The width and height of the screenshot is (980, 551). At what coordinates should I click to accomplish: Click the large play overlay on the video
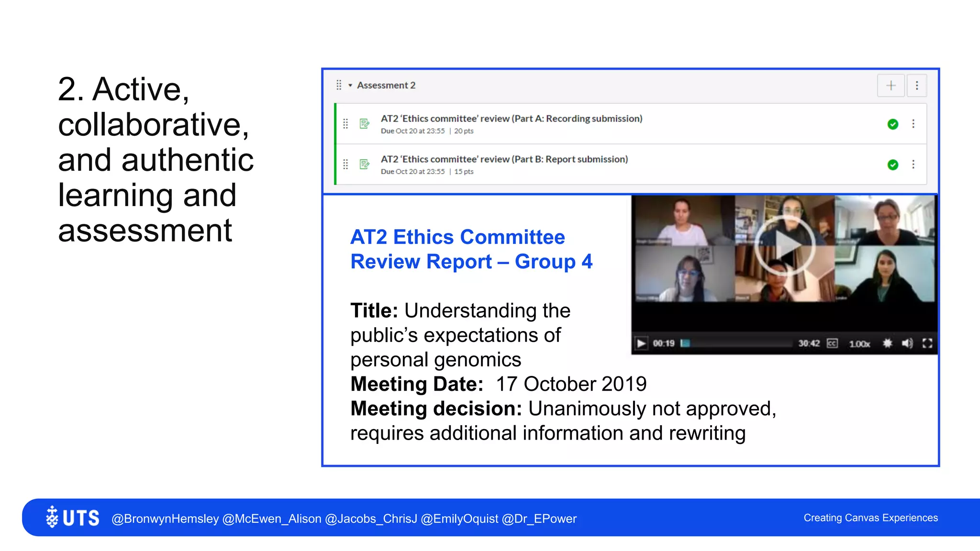point(785,246)
